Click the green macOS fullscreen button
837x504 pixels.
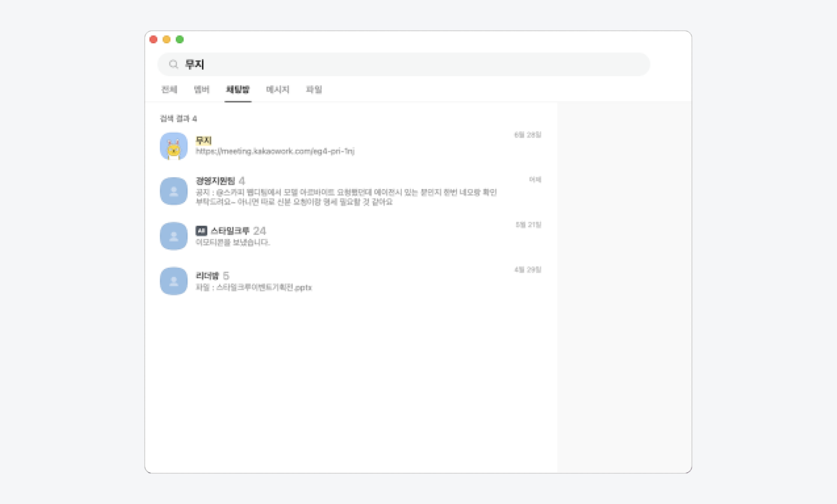pyautogui.click(x=180, y=39)
